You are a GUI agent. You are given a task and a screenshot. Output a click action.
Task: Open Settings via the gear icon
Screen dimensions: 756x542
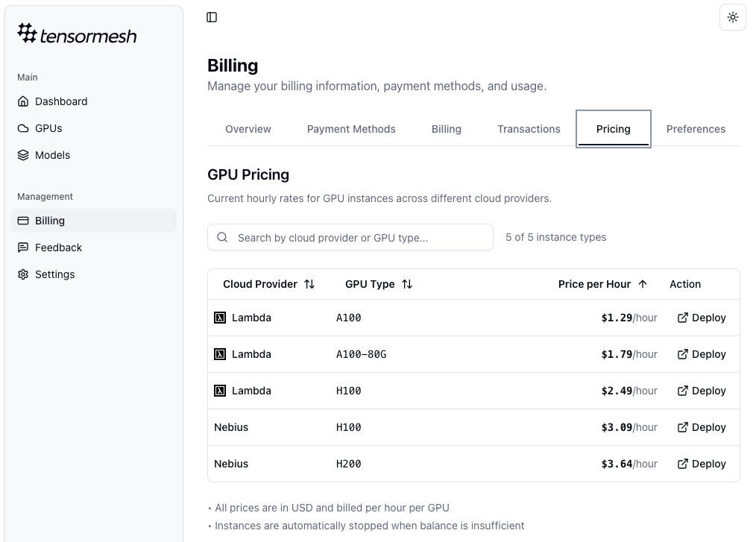click(23, 274)
